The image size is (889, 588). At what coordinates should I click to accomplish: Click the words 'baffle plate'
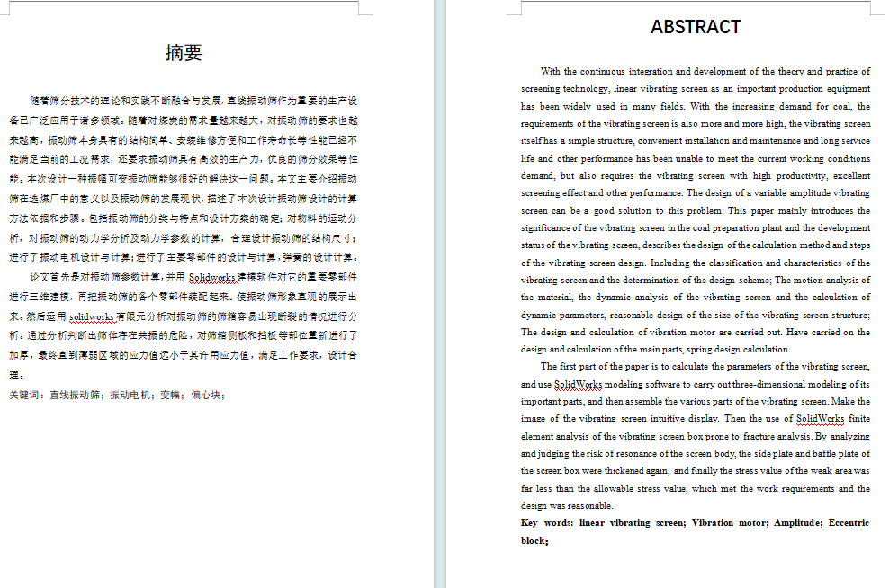pyautogui.click(x=836, y=454)
